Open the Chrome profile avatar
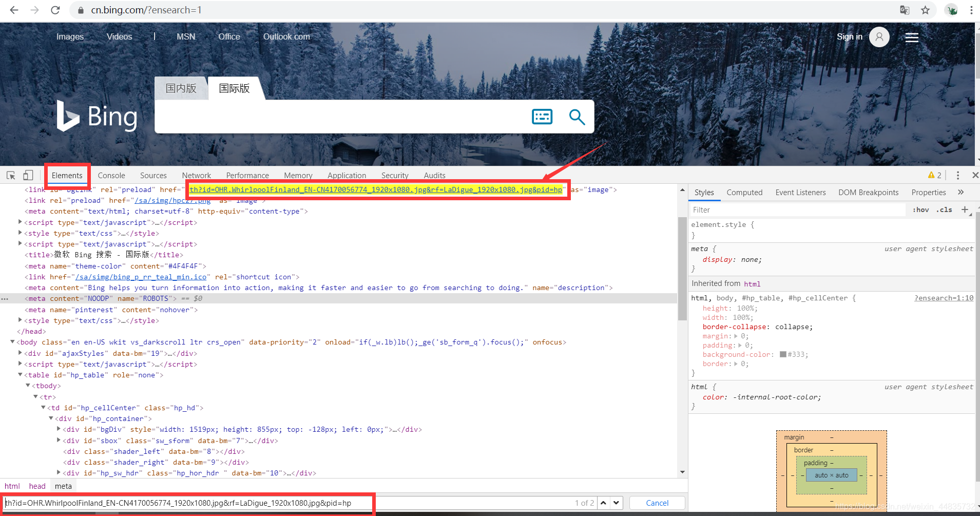980x516 pixels. pyautogui.click(x=951, y=10)
